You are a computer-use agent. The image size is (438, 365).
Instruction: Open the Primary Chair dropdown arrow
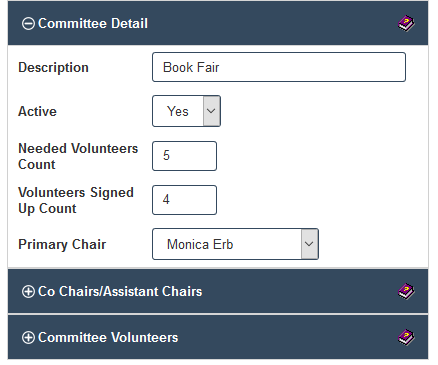coord(309,244)
